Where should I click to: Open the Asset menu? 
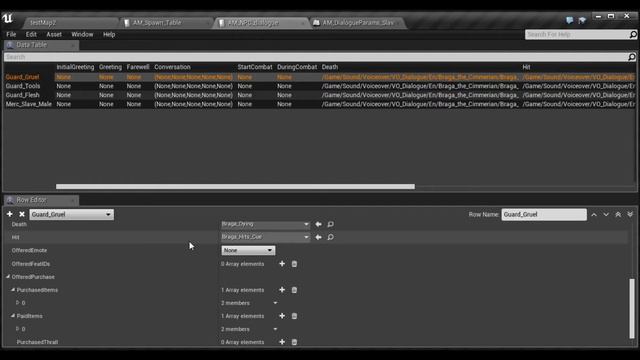[x=54, y=35]
